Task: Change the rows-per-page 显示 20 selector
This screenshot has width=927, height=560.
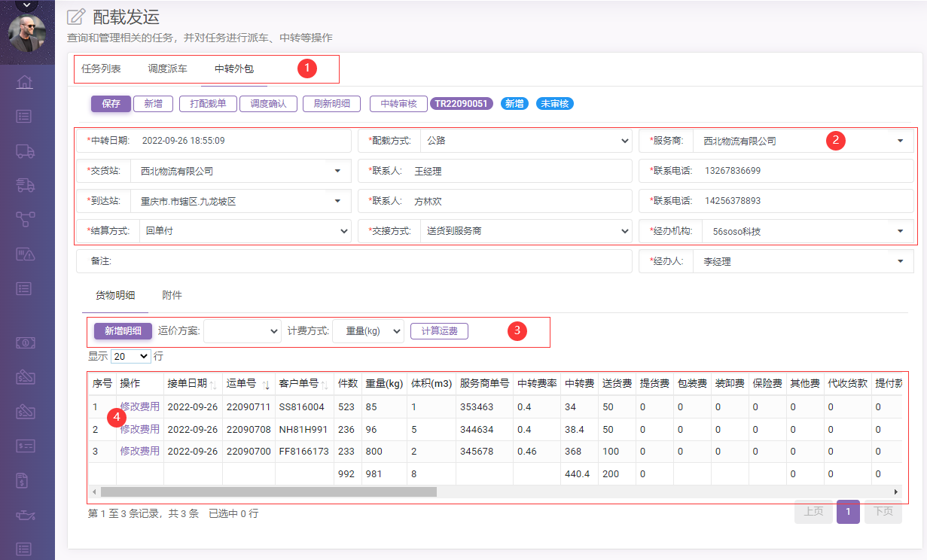Action: coord(130,356)
